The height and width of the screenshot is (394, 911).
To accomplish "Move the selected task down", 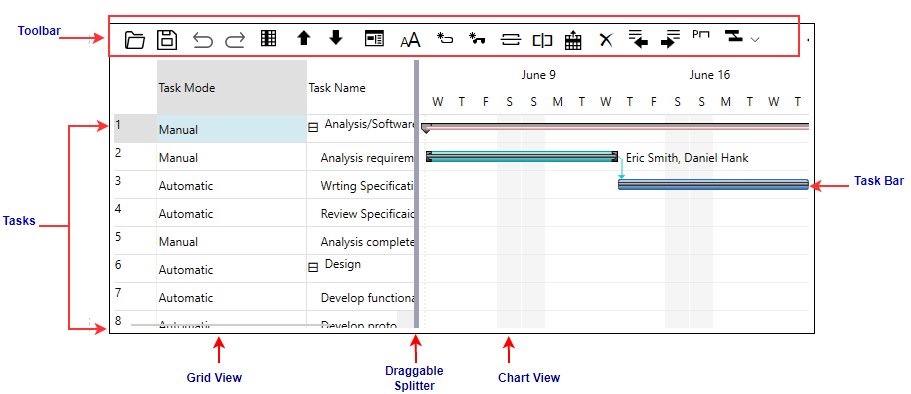I will click(x=336, y=38).
